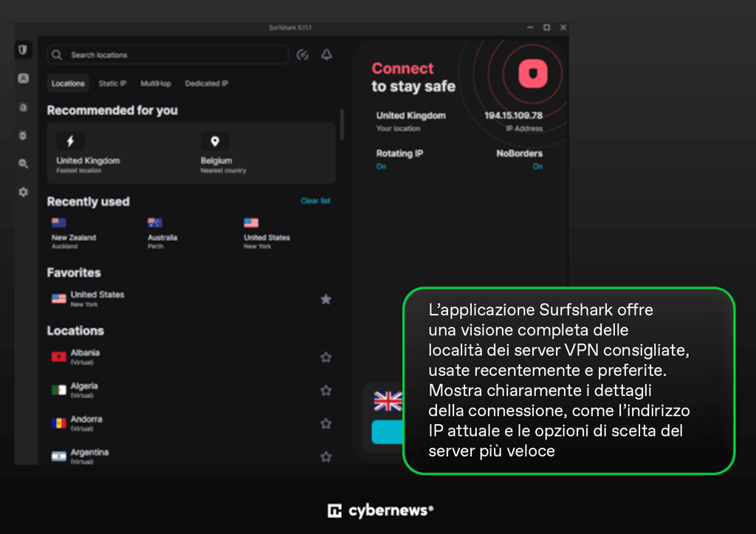The height and width of the screenshot is (534, 756).
Task: Focus the Search locations field
Action: [x=168, y=55]
